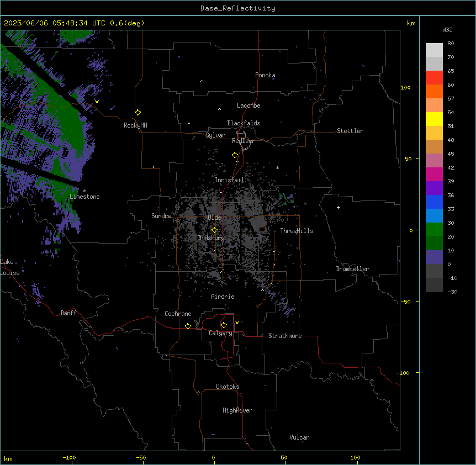The height and width of the screenshot is (465, 476).
Task: Pick the bright green 20-30 dBZ legend color
Action: [434, 230]
